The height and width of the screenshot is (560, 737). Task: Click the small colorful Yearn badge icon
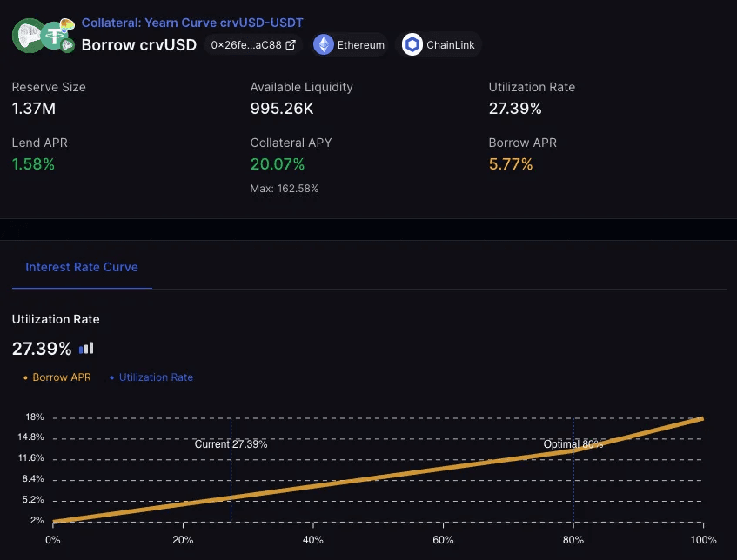pos(67,23)
